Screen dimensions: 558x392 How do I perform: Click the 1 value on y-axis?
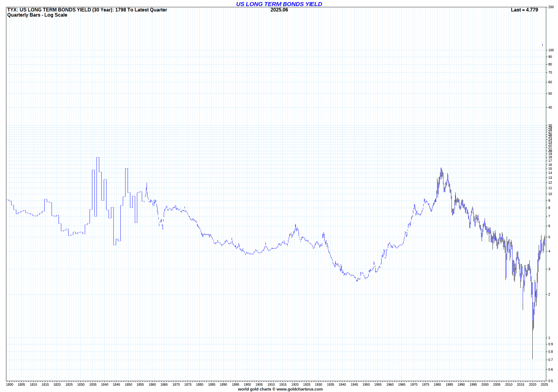pos(549,338)
